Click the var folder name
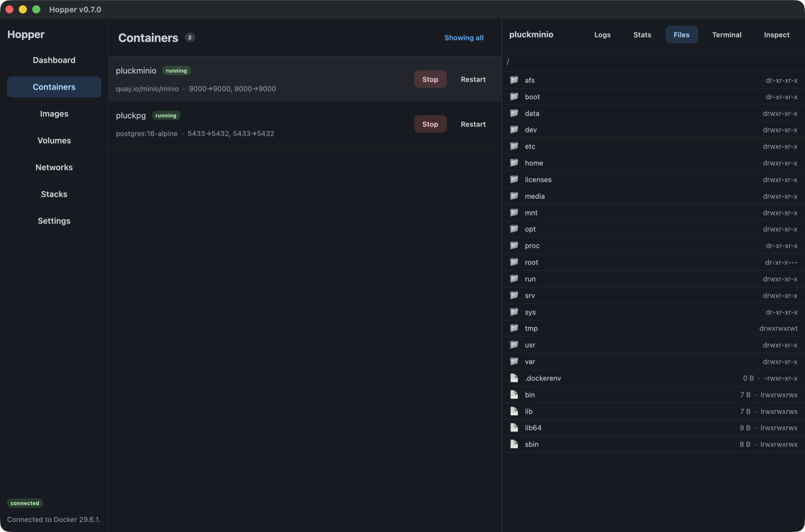This screenshot has height=532, width=805. click(530, 361)
